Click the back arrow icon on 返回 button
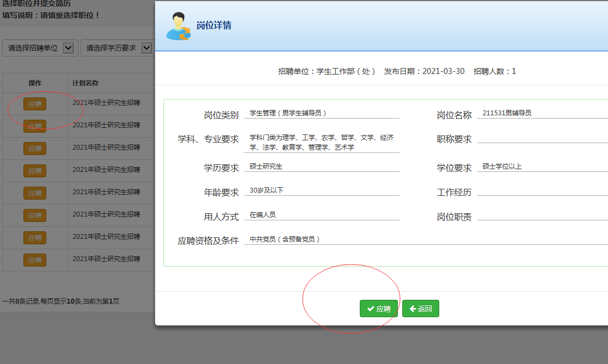608x364 pixels. (413, 309)
